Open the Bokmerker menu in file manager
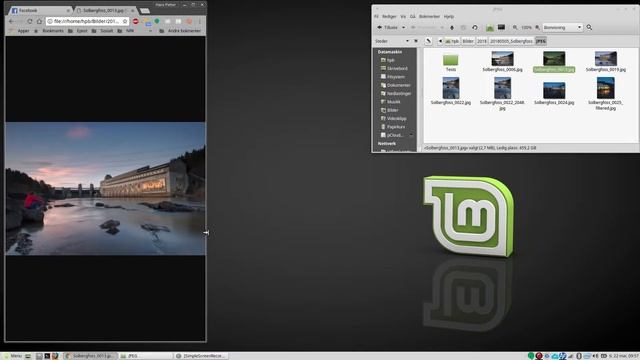This screenshot has width=640, height=360. (x=429, y=17)
